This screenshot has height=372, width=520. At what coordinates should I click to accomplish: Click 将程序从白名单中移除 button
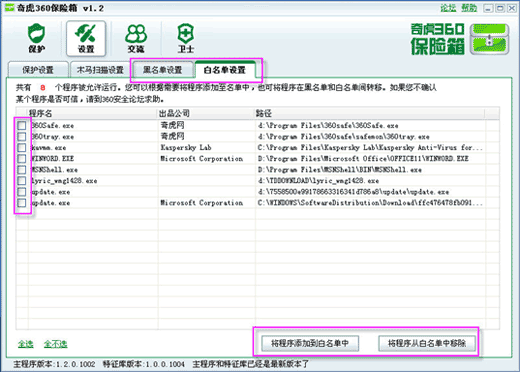click(x=427, y=343)
